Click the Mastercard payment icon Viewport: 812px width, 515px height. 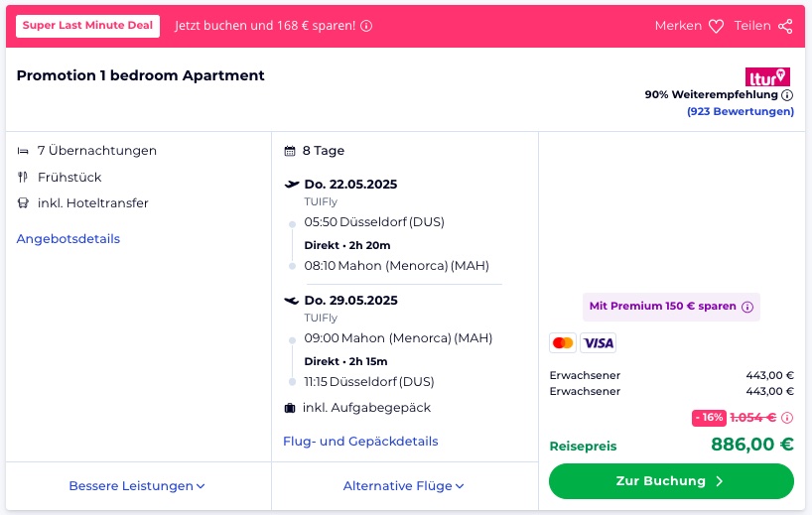(563, 342)
